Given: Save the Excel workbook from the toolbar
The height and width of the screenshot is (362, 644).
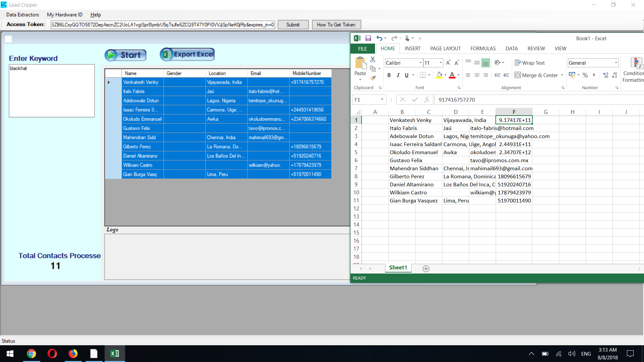Looking at the screenshot, I should click(368, 38).
